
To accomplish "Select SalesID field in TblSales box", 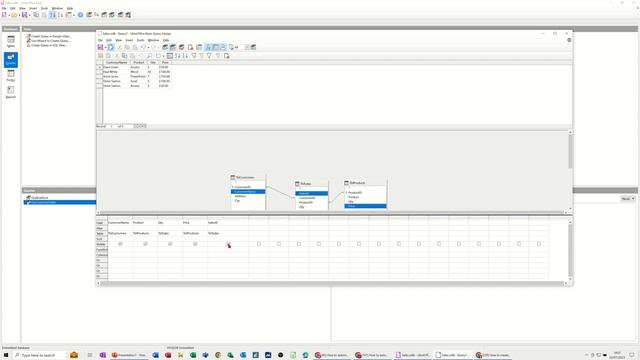I will pos(312,193).
